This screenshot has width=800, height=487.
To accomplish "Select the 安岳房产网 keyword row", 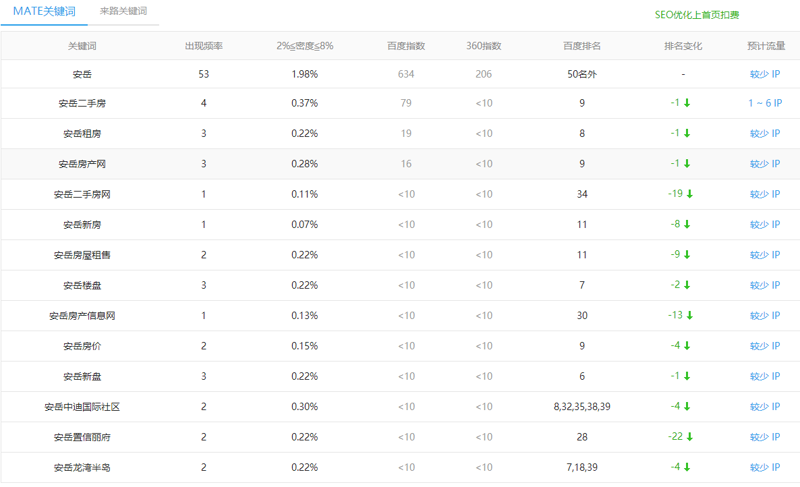I will [82, 164].
